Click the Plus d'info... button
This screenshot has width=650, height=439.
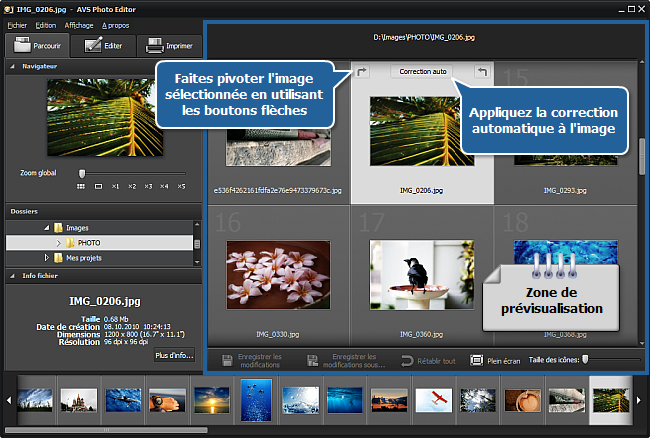pyautogui.click(x=174, y=355)
